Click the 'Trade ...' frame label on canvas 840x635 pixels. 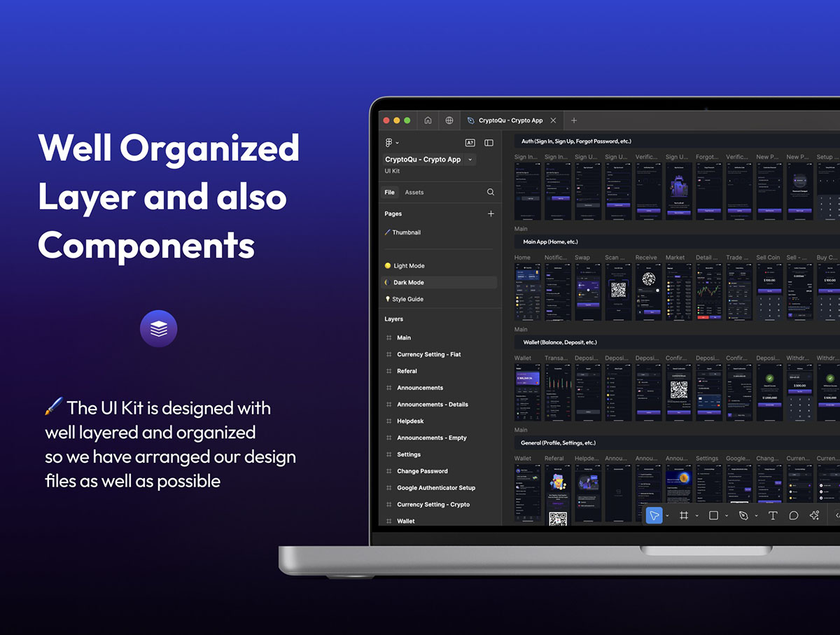point(737,258)
